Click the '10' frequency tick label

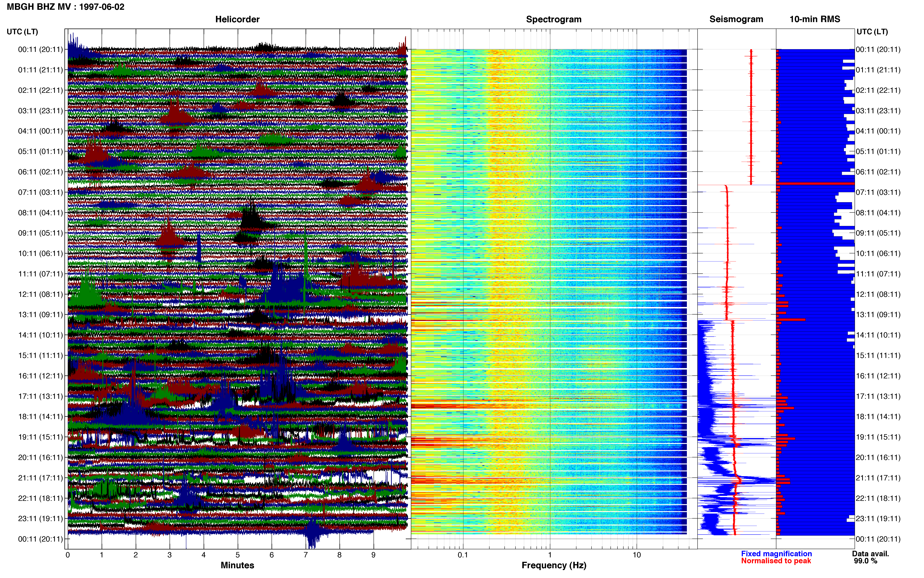(x=637, y=555)
